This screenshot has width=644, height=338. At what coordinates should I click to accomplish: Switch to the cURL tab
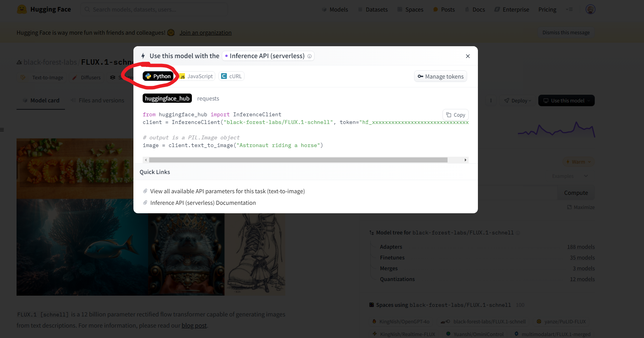[x=231, y=76]
